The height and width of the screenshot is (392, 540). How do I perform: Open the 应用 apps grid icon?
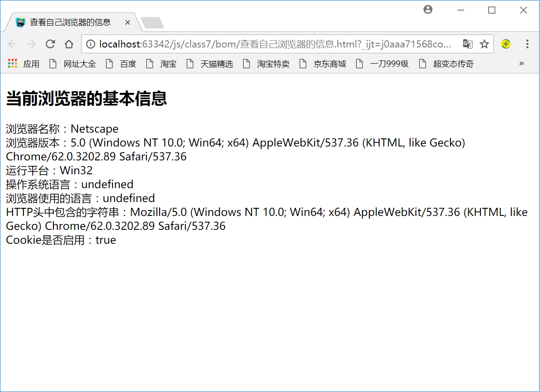click(13, 64)
